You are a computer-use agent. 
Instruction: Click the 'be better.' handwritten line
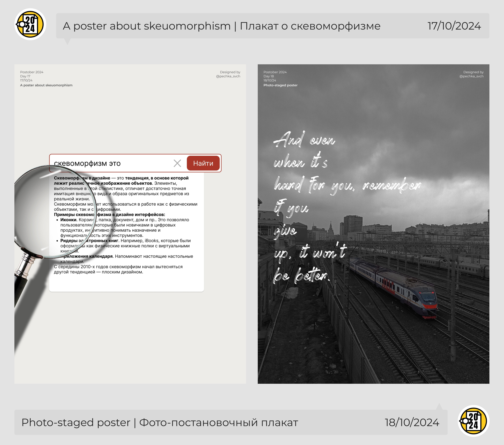[x=301, y=275]
